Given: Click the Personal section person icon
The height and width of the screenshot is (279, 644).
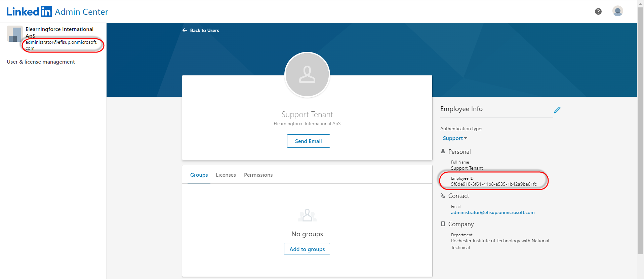Looking at the screenshot, I should [x=443, y=151].
